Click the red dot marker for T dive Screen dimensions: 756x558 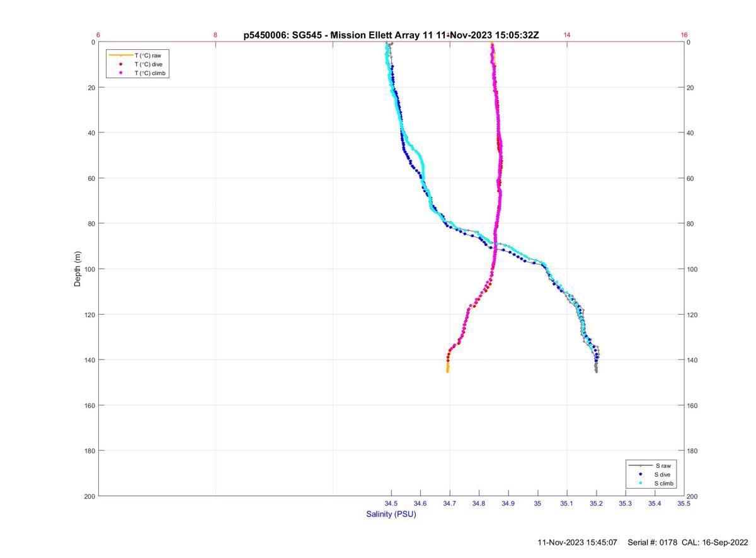120,64
